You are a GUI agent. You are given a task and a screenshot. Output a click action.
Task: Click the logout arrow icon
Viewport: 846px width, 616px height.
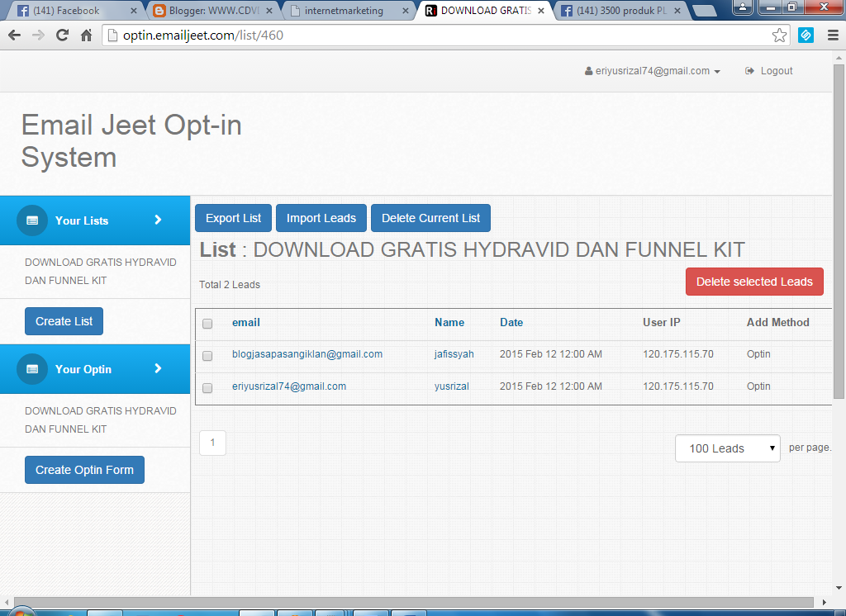pyautogui.click(x=749, y=71)
